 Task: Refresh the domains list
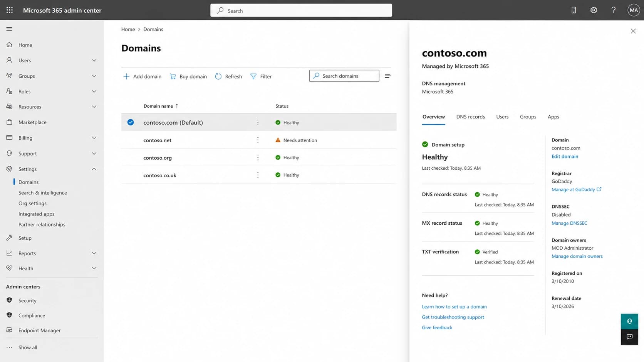pos(228,76)
